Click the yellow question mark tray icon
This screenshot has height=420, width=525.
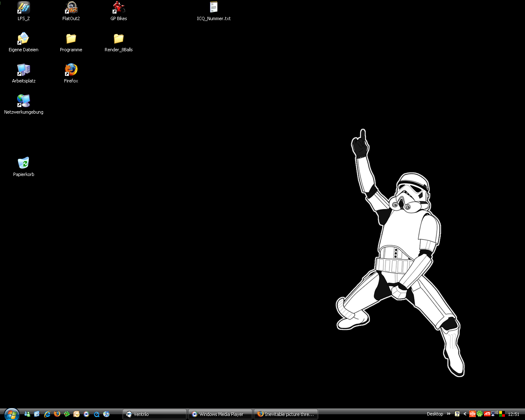click(x=457, y=414)
